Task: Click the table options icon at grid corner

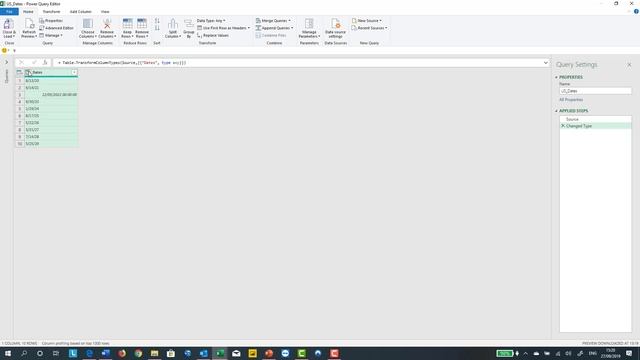Action: [x=19, y=72]
